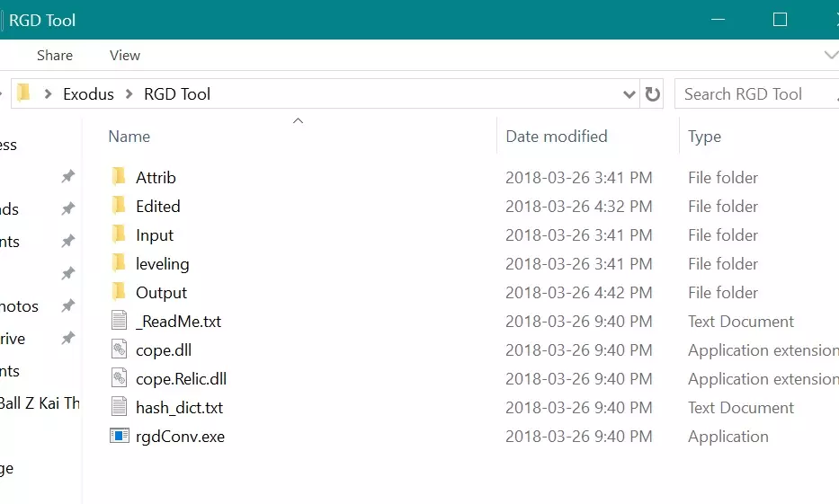Select the Output folder icon
This screenshot has height=504, width=839.
coord(119,292)
